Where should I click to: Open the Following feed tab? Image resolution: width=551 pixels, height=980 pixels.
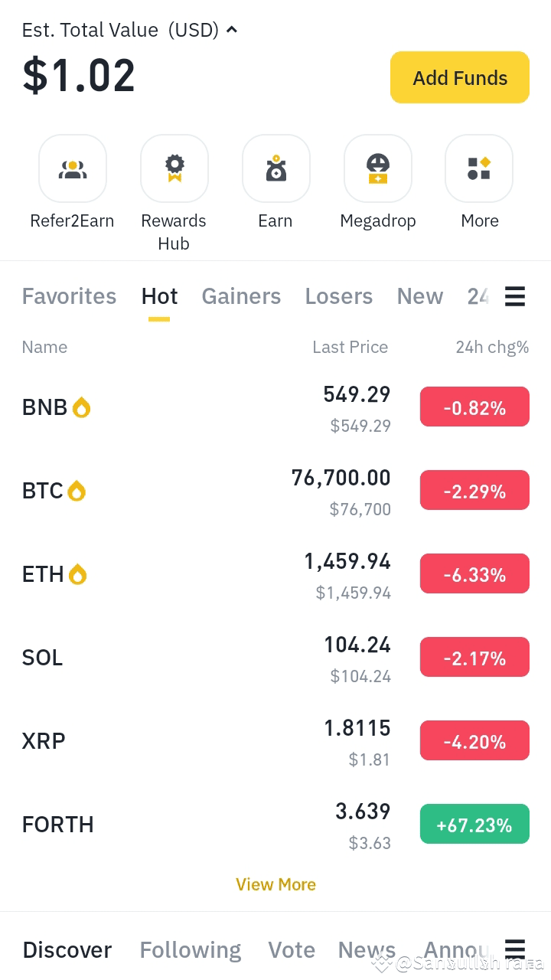pos(191,950)
